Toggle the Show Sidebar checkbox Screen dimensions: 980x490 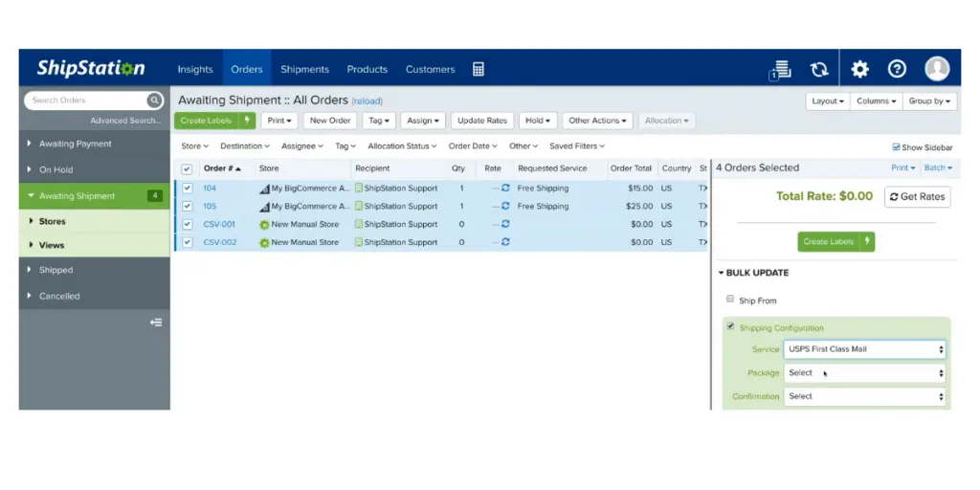[x=896, y=147]
